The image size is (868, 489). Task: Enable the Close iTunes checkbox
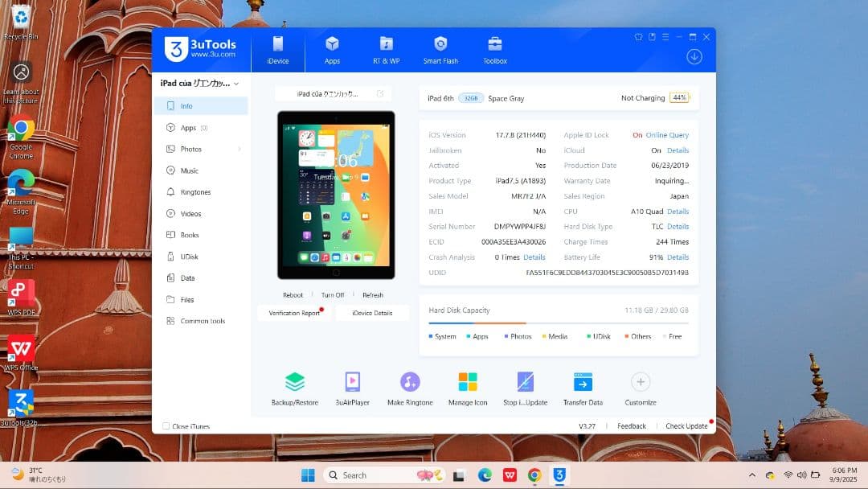[x=166, y=426]
